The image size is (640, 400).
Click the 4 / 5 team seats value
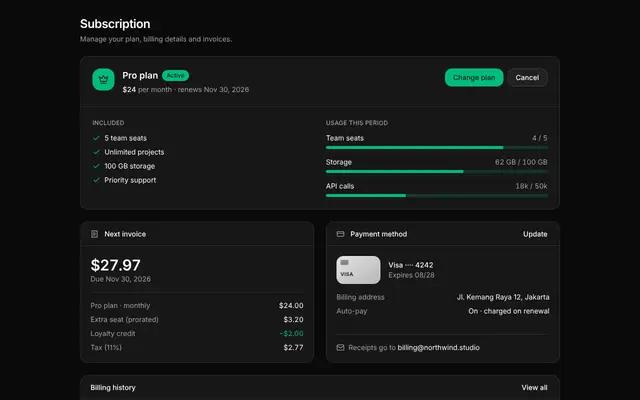pyautogui.click(x=540, y=138)
